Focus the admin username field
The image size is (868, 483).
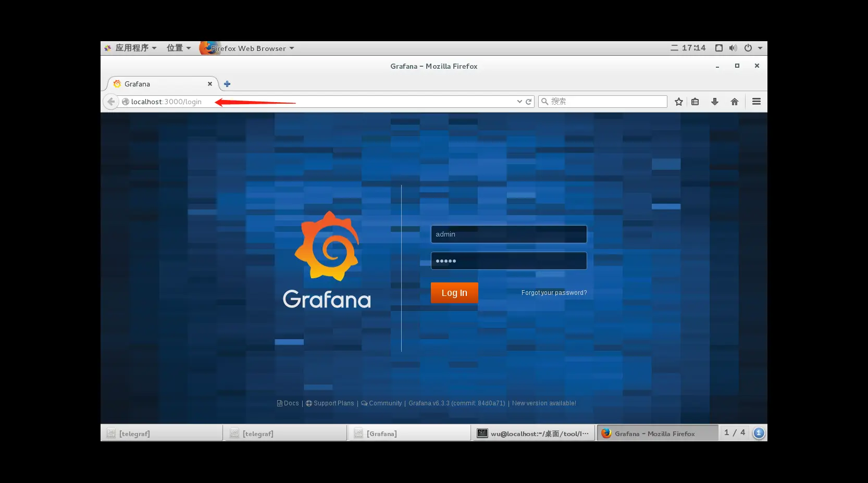[x=509, y=234]
